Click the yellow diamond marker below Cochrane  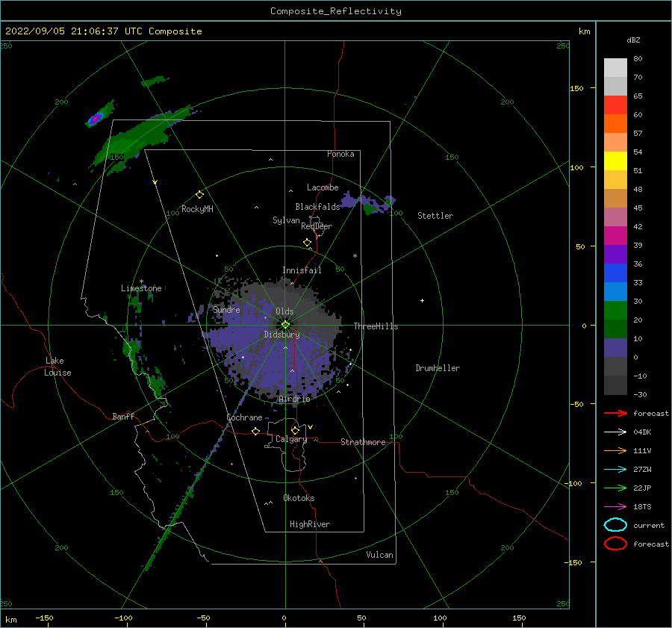tap(255, 431)
